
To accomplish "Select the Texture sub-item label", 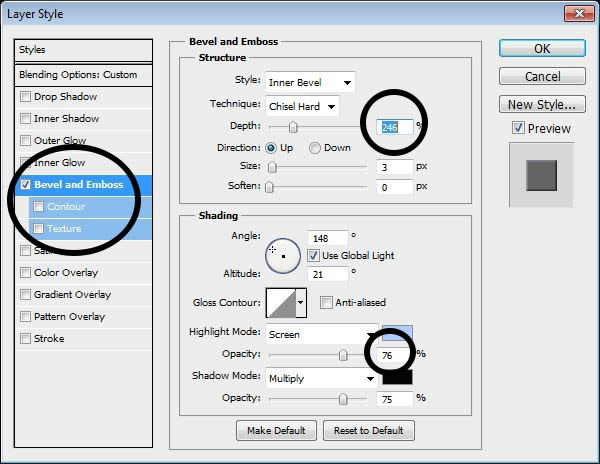I will click(64, 229).
